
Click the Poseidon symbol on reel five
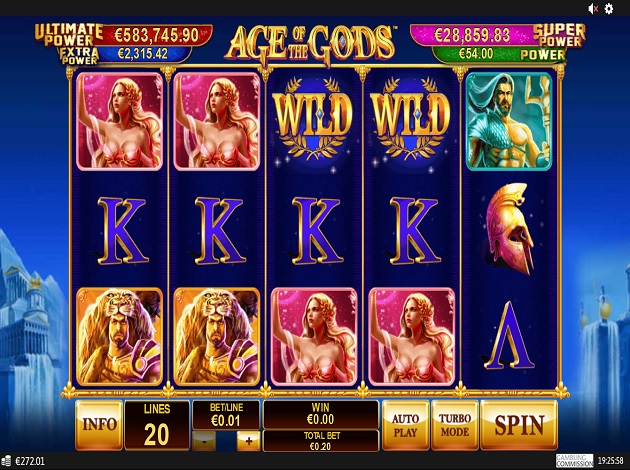509,121
